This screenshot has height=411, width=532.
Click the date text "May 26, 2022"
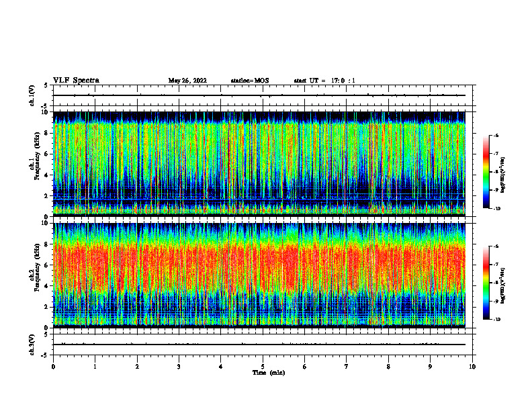[x=187, y=81]
